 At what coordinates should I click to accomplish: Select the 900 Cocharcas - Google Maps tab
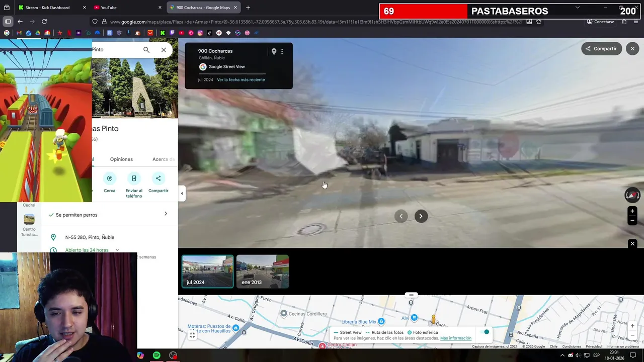pos(203,8)
